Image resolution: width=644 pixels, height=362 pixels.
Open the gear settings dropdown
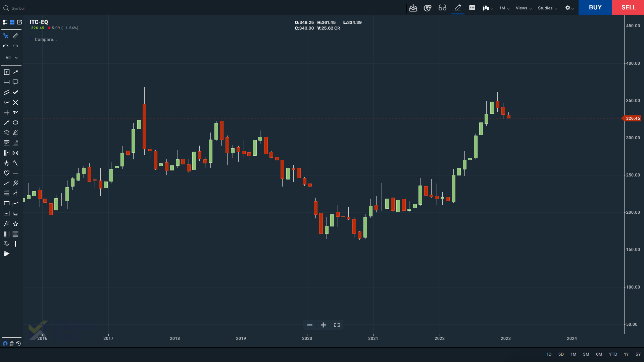tap(569, 8)
